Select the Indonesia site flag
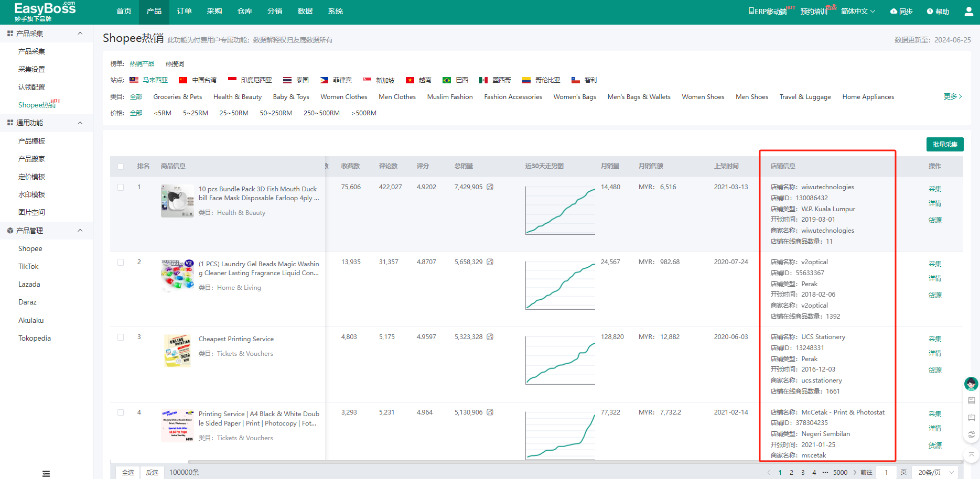This screenshot has height=479, width=980. point(232,80)
